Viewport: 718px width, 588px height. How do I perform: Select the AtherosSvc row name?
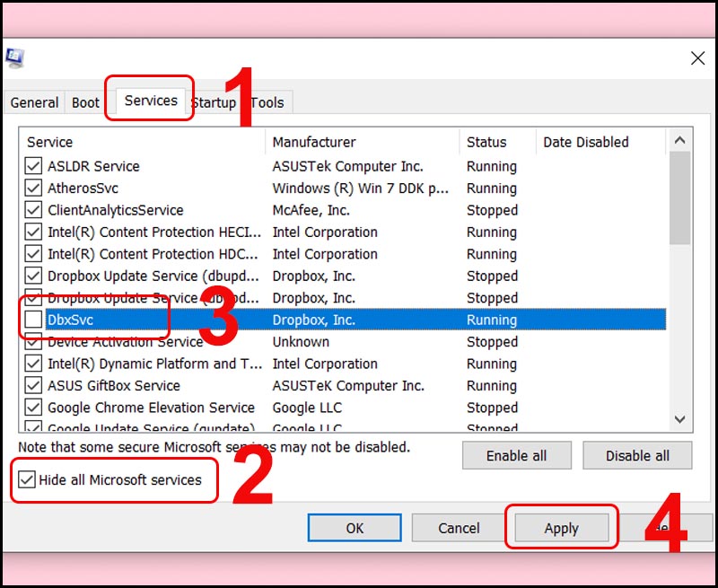pos(83,189)
